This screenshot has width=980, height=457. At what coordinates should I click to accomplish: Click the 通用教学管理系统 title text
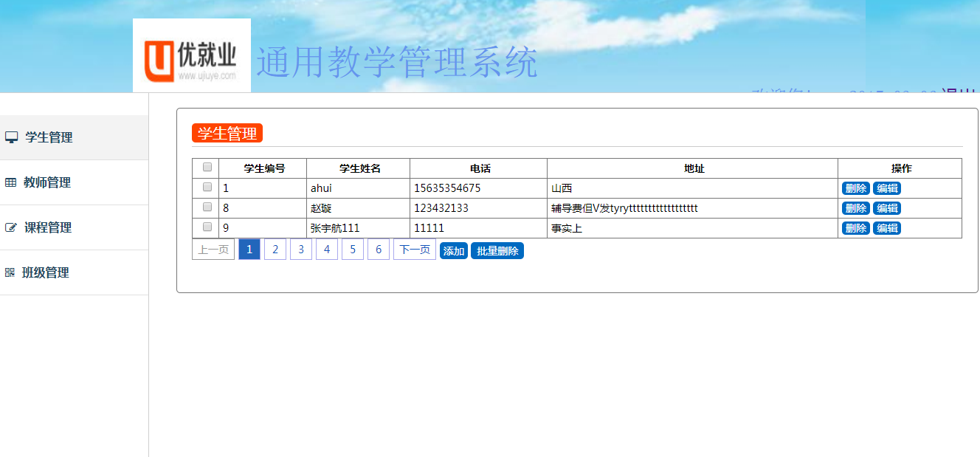(397, 63)
